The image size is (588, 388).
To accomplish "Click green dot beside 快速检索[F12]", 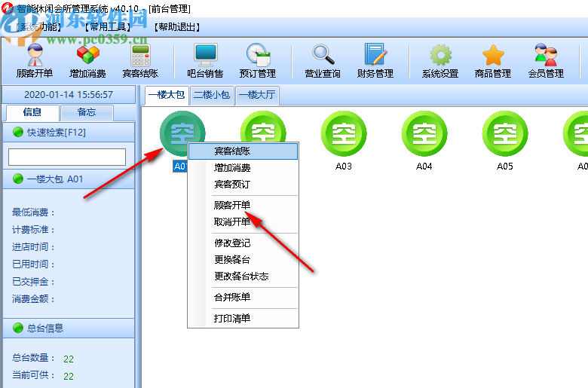I will point(18,132).
